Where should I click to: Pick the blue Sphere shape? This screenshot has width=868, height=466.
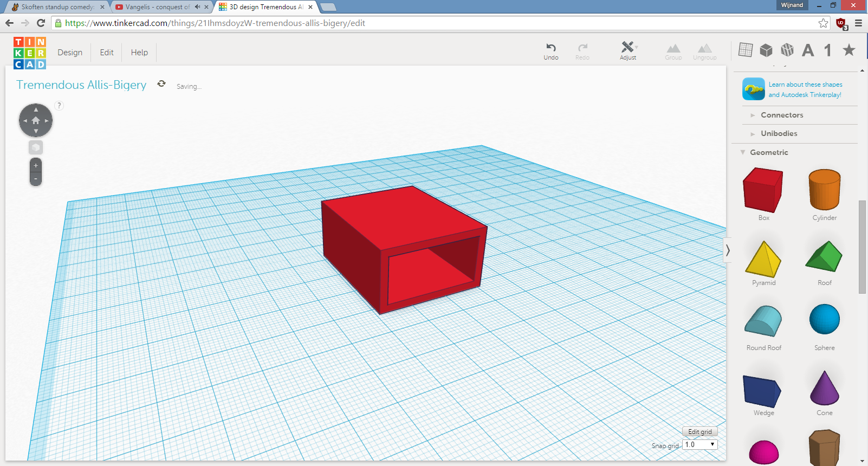coord(825,319)
